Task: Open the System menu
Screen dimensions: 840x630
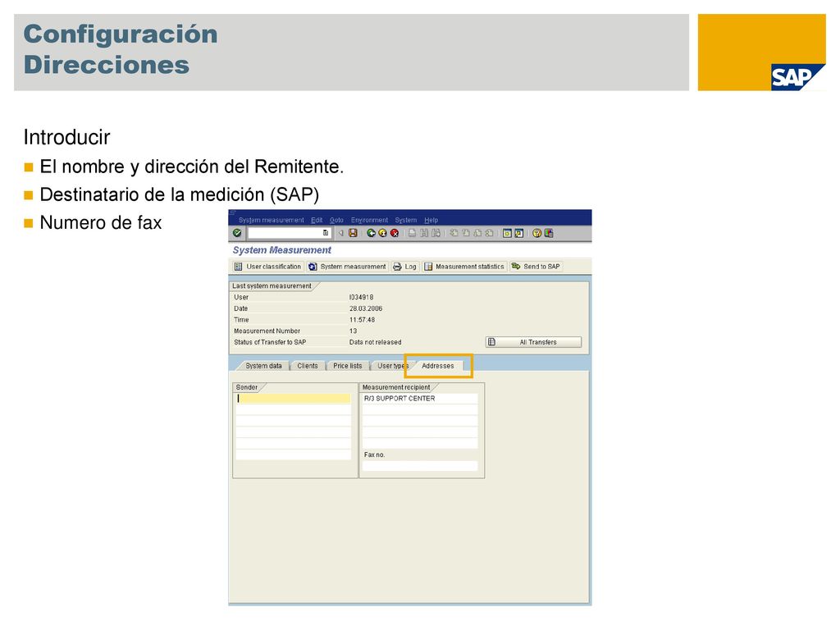Action: [x=405, y=220]
